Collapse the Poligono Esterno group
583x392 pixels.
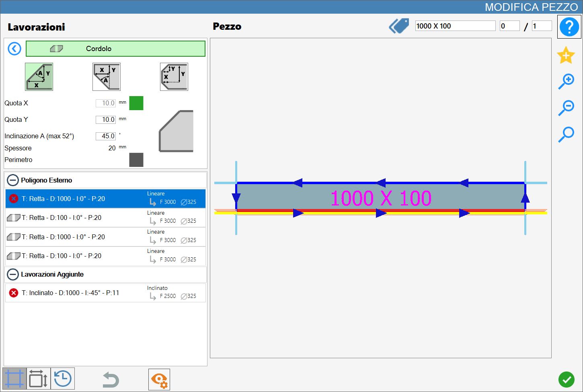pyautogui.click(x=13, y=180)
